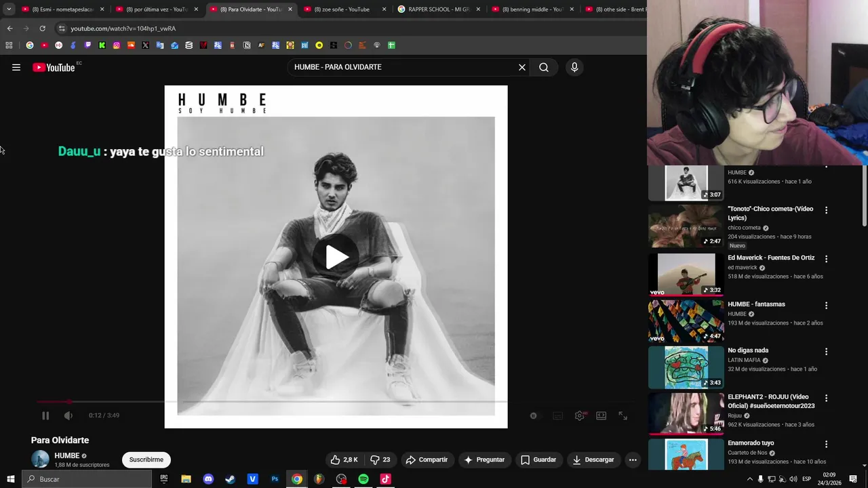Open Spotify from taskbar
This screenshot has height=488, width=868.
click(x=363, y=479)
